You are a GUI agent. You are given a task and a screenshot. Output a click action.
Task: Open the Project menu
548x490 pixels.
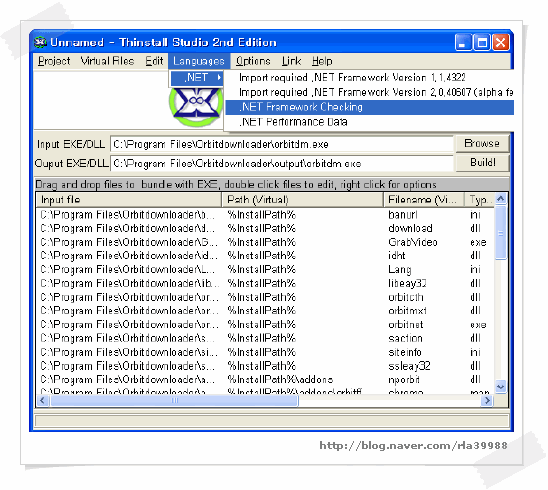pos(54,61)
